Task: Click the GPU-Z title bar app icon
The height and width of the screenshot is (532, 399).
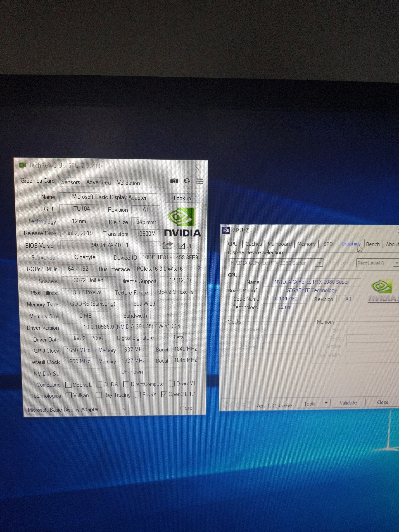Action: (x=22, y=165)
